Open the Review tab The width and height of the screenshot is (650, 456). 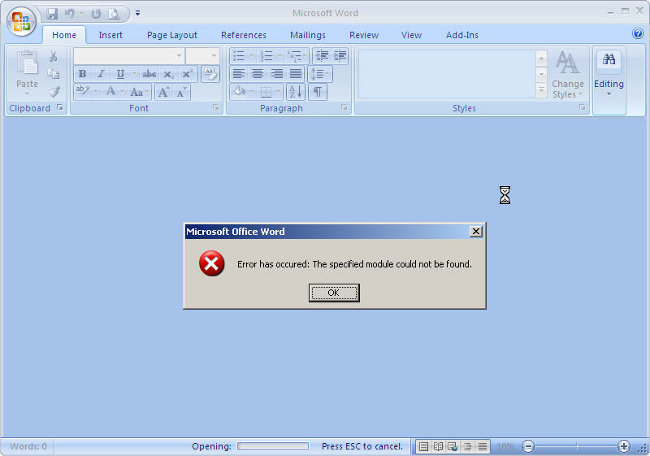tap(364, 35)
